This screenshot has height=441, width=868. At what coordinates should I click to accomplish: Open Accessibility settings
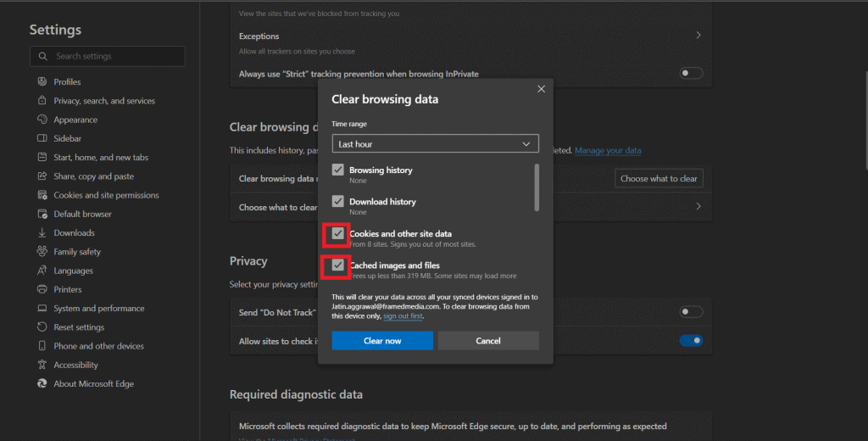75,364
